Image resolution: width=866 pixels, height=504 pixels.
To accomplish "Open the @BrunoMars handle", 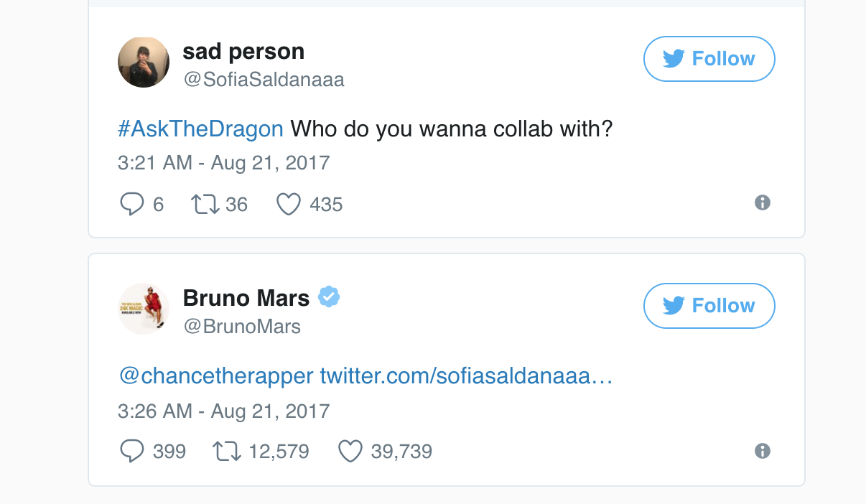I will 242,327.
